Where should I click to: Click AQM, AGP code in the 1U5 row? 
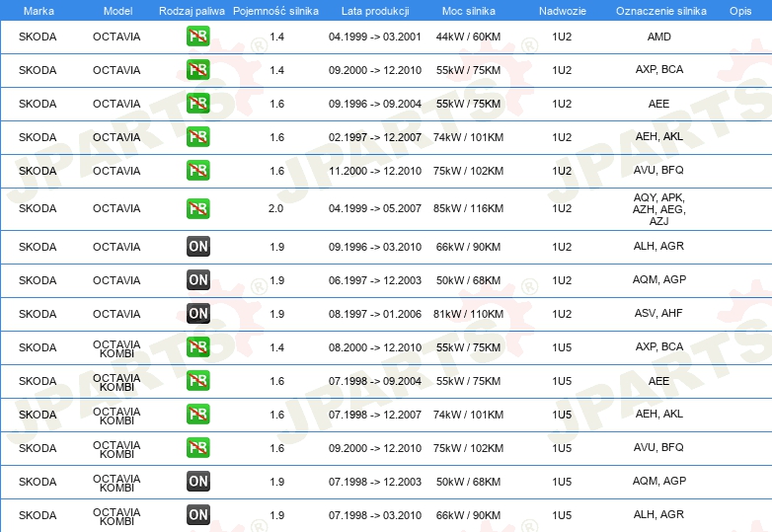tap(659, 481)
